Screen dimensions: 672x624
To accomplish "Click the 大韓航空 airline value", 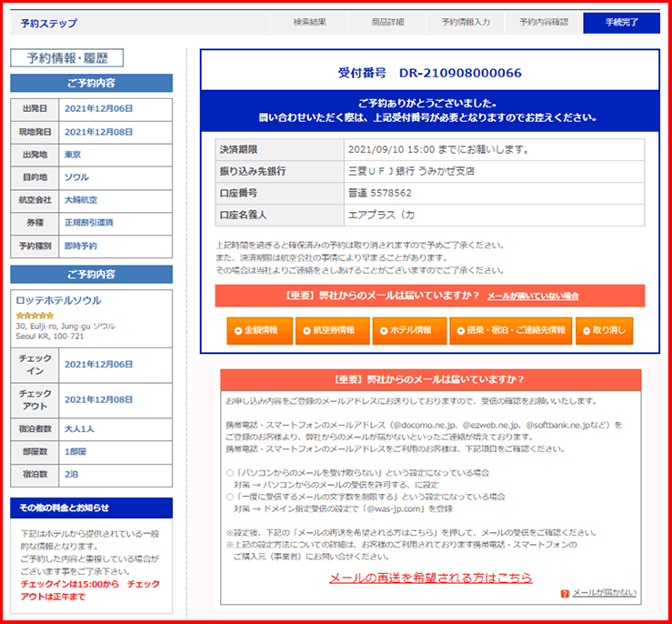I will (x=82, y=199).
